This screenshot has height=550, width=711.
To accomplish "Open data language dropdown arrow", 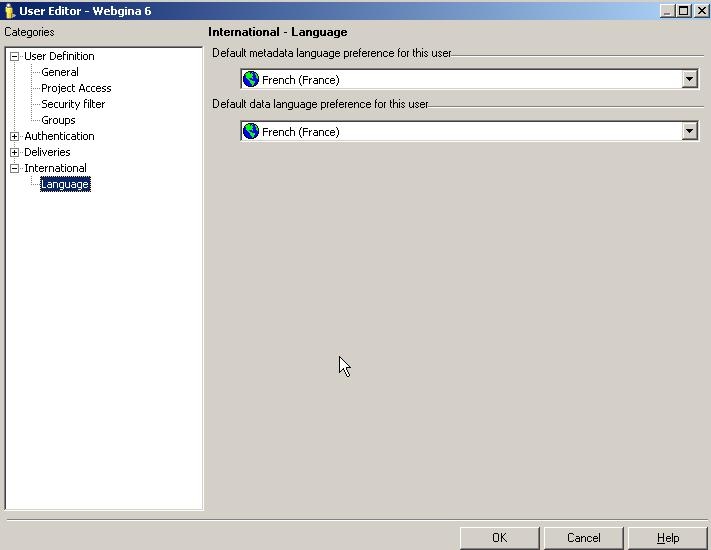I will (x=689, y=131).
